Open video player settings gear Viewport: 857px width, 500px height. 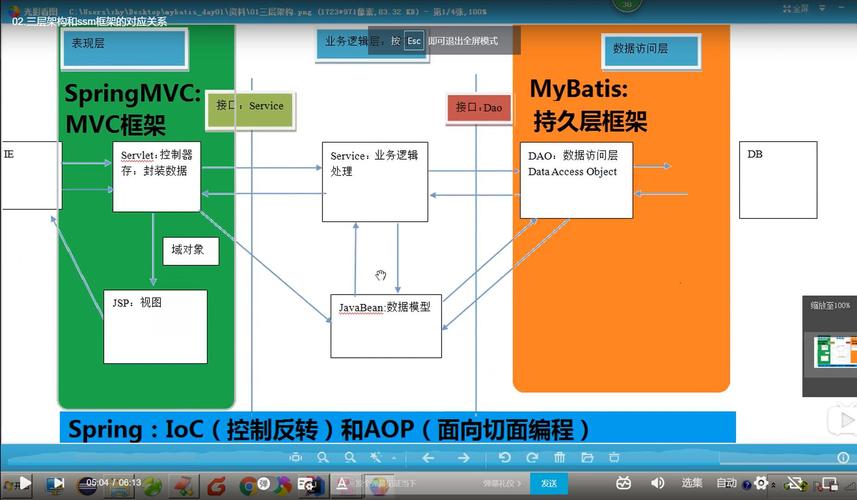click(760, 483)
